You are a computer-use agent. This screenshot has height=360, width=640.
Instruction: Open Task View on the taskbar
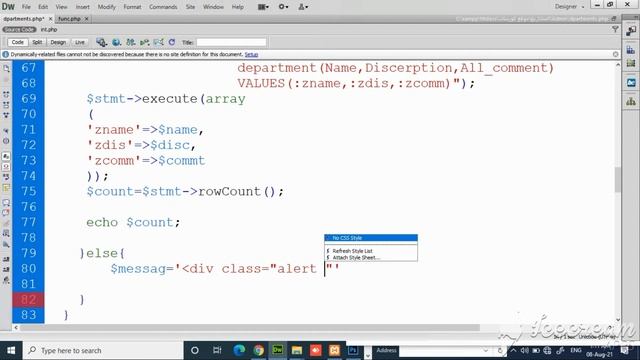(217, 350)
